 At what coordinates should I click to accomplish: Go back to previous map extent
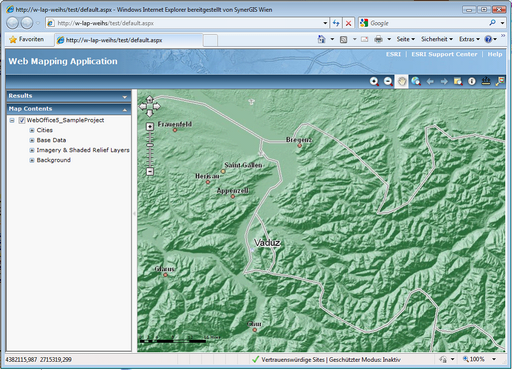coord(430,81)
